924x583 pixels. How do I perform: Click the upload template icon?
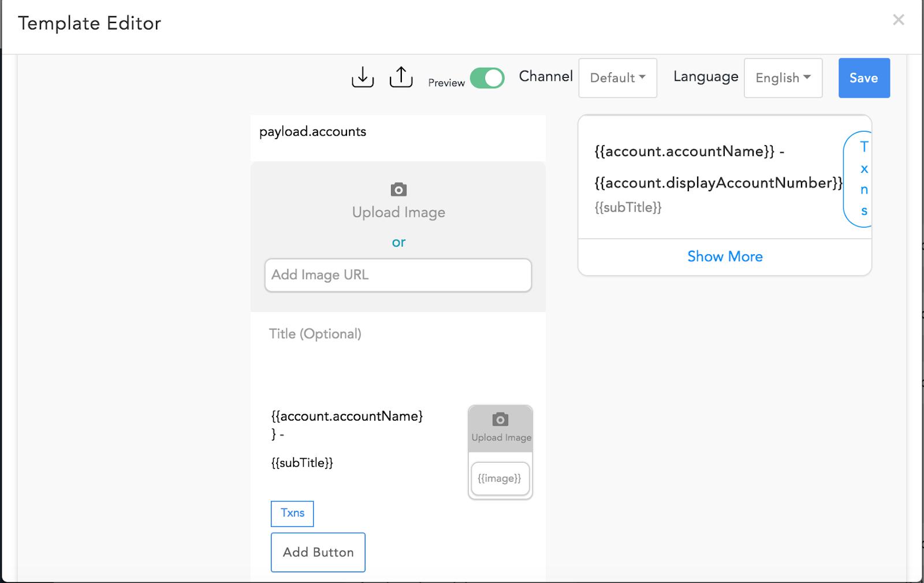(401, 77)
